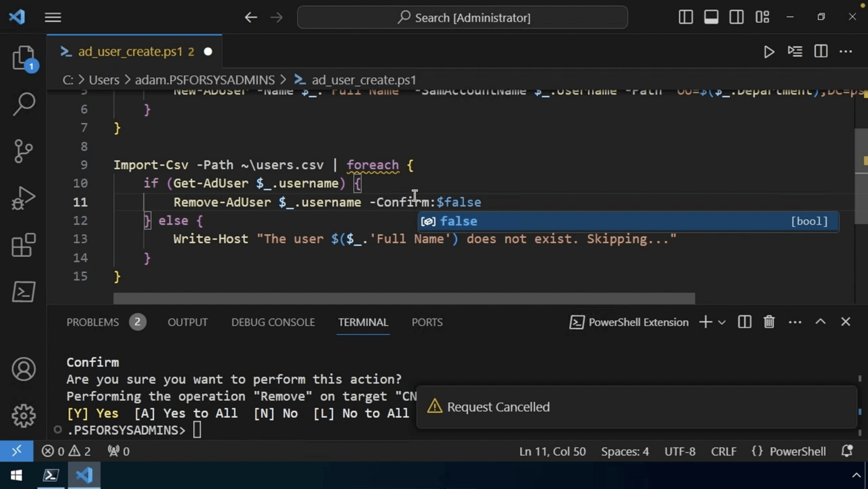Click the ad_user_create.ps1 breadcrumb item
This screenshot has width=868, height=489.
[x=355, y=80]
